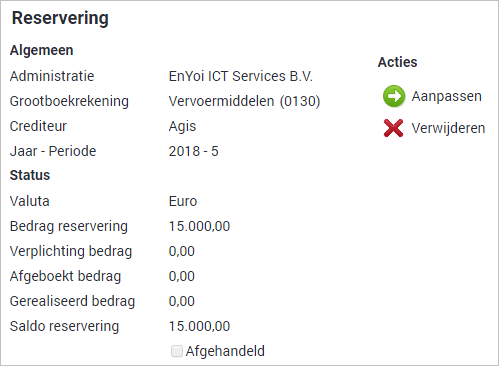Click the Vervoermiddelen (0130) ledger value
499x366 pixels.
[244, 101]
